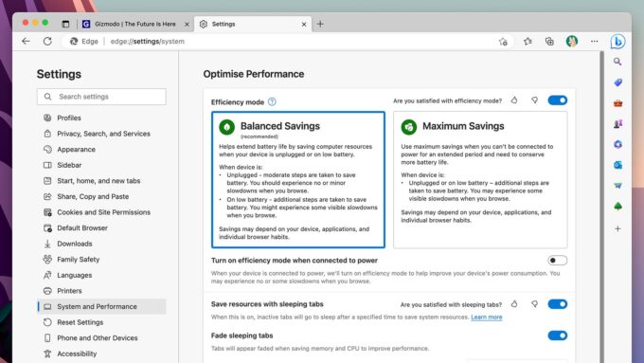
Task: Open the Collections icon
Action: point(549,41)
